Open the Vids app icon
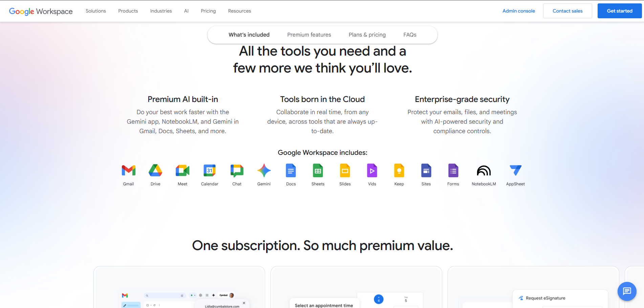The width and height of the screenshot is (644, 308). point(372,170)
